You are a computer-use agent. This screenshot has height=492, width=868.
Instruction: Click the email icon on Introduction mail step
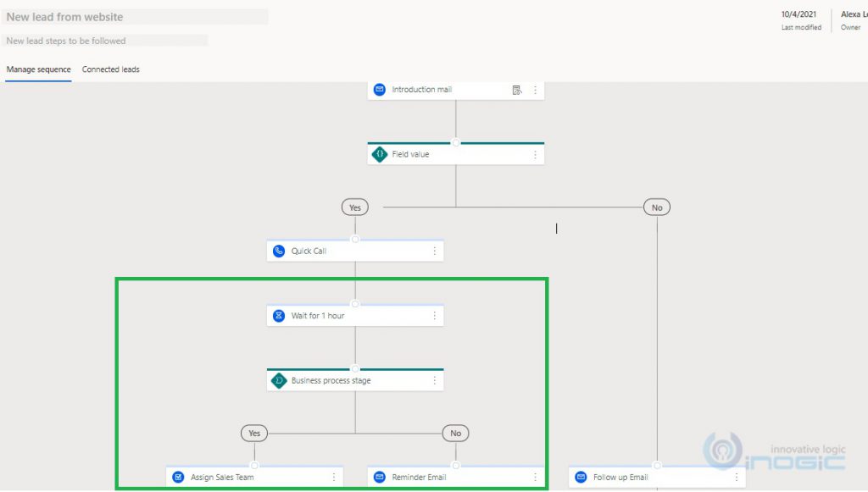click(378, 89)
